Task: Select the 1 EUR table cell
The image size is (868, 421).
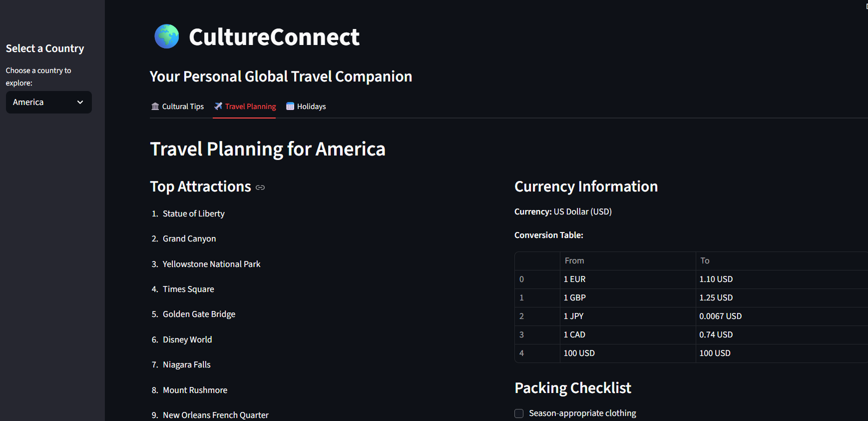Action: [575, 279]
